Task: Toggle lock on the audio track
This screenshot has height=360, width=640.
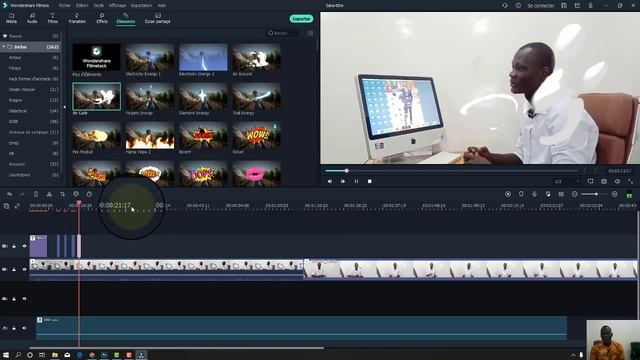Action: coord(14,328)
